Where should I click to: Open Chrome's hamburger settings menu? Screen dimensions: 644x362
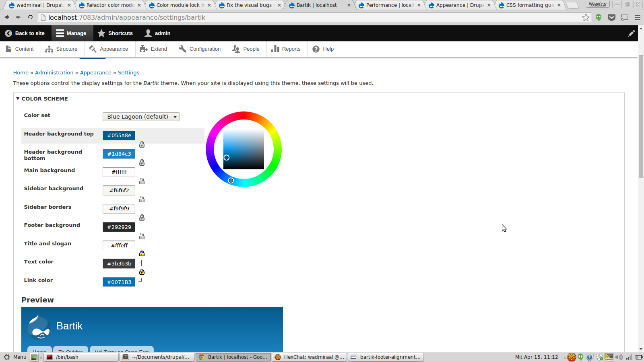[x=637, y=17]
